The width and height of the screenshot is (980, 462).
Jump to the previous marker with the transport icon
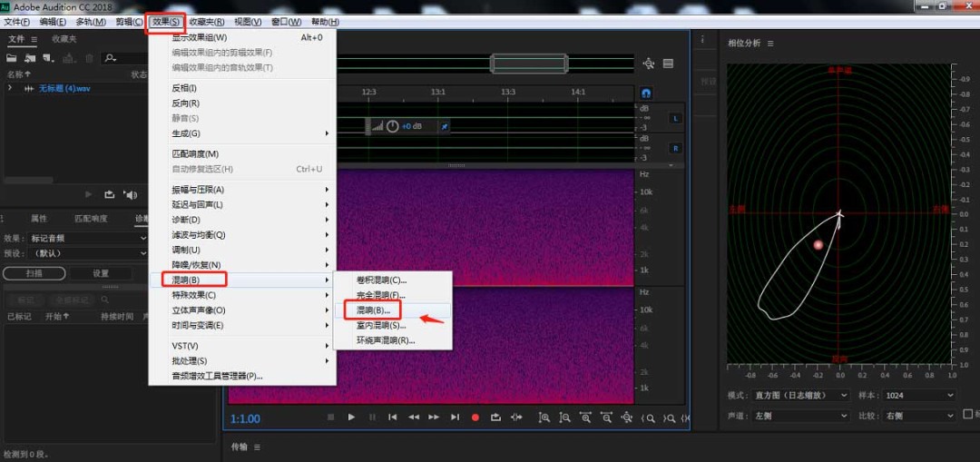click(x=393, y=418)
